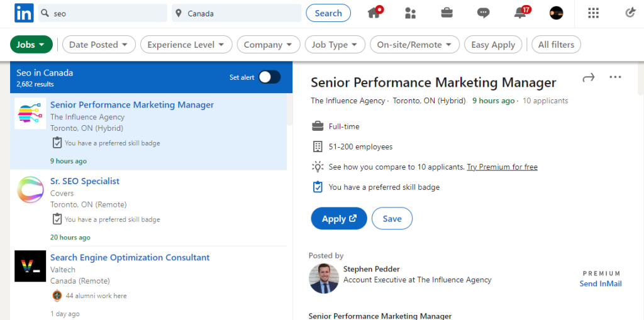Open Messaging chat bubble icon
The width and height of the screenshot is (644, 320).
pos(483,13)
